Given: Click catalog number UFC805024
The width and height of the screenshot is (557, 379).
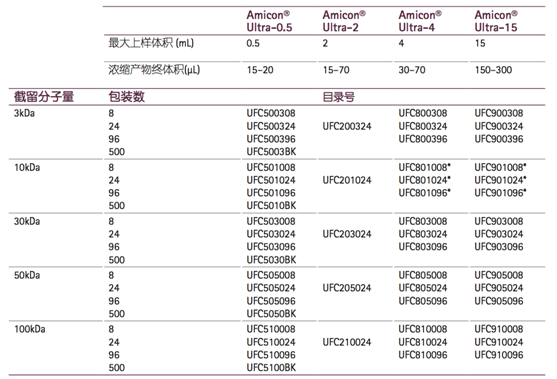Looking at the screenshot, I should (423, 288).
